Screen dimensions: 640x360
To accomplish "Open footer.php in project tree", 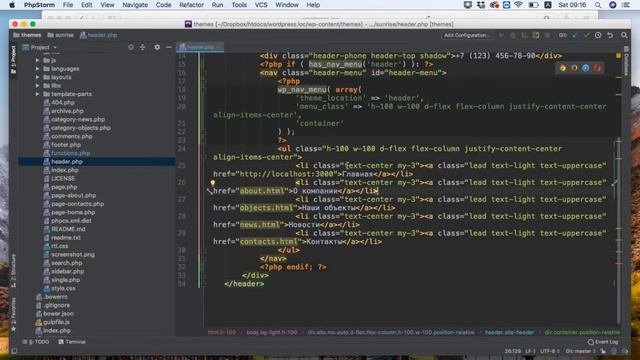I will click(66, 144).
